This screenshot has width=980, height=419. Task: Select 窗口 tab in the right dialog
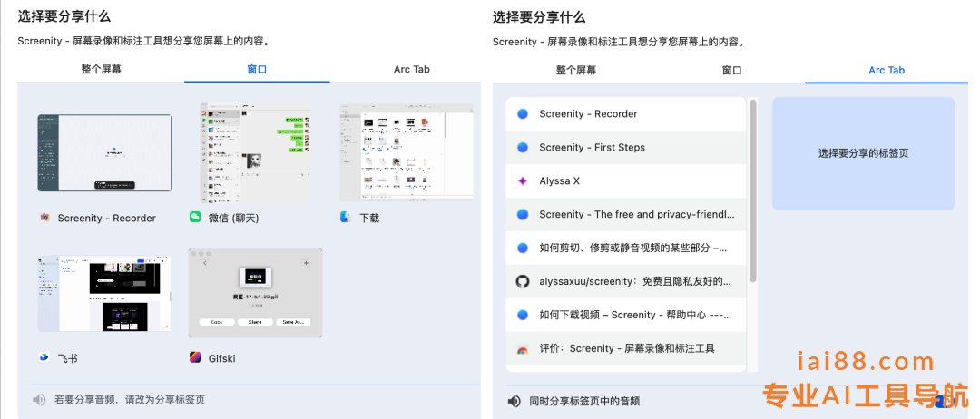732,70
